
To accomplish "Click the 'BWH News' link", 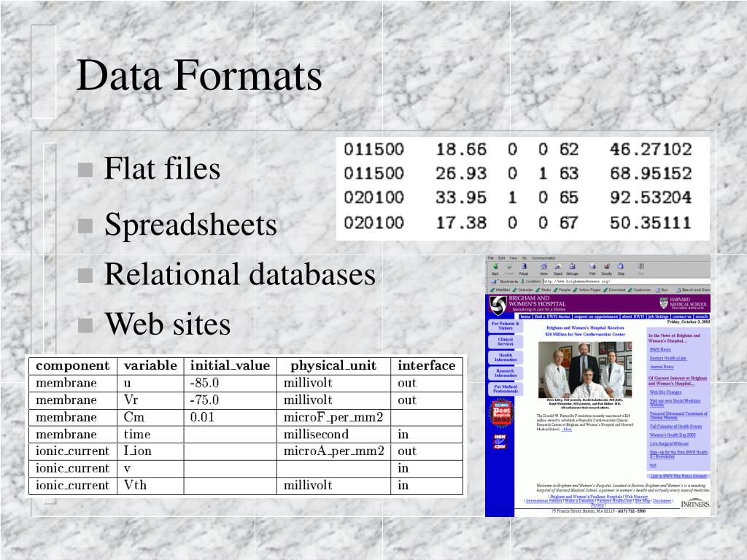I will coord(660,349).
